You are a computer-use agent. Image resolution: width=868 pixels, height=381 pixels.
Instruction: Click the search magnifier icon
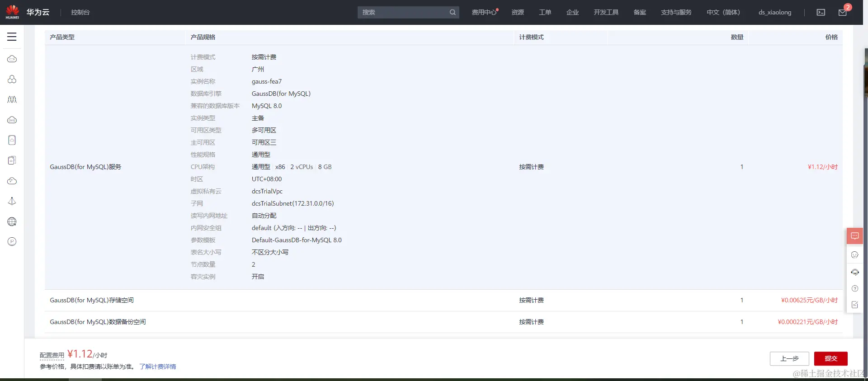pos(453,12)
